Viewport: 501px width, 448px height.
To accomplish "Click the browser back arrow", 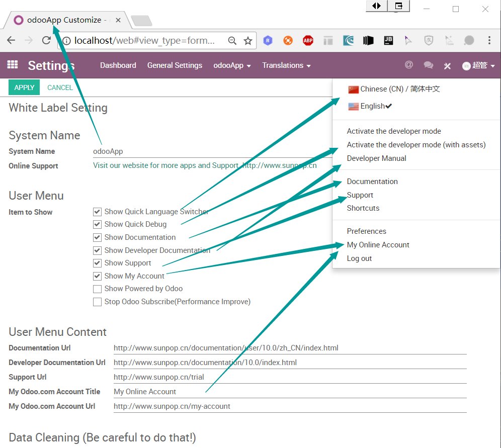I will pyautogui.click(x=12, y=41).
